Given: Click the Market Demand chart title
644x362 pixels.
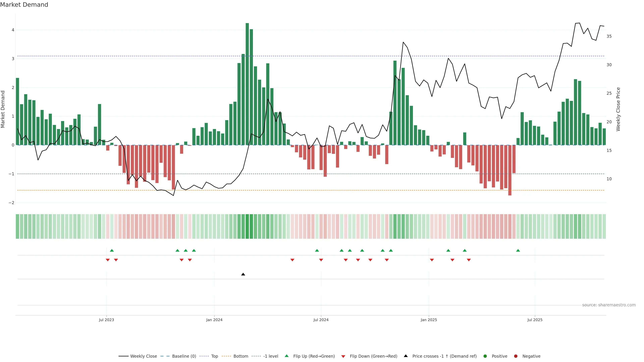Looking at the screenshot, I should 24,5.
